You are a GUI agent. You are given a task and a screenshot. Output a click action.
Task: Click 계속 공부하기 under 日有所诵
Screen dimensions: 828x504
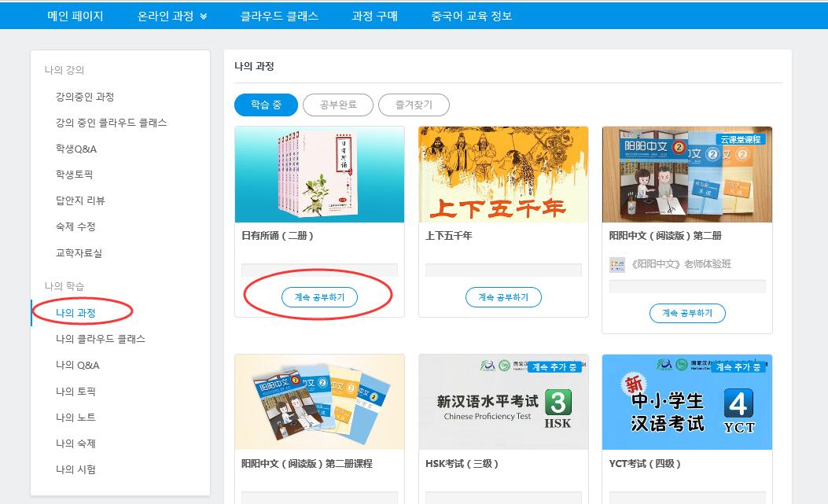pos(319,297)
